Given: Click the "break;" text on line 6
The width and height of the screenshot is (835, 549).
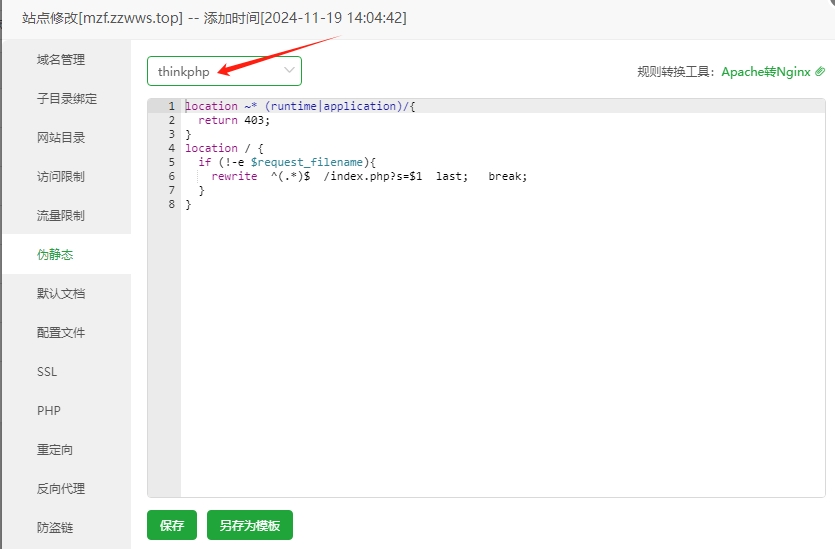Looking at the screenshot, I should coord(507,176).
